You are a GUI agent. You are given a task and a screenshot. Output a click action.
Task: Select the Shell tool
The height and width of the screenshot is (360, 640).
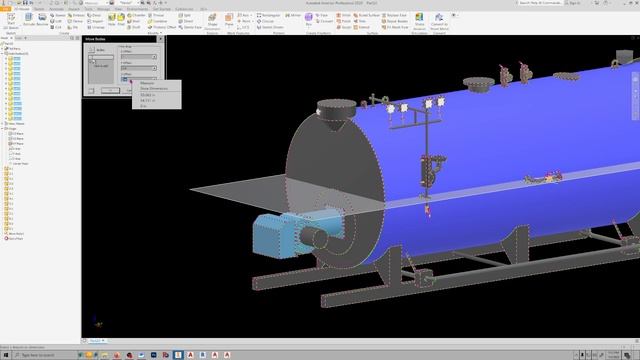(134, 21)
